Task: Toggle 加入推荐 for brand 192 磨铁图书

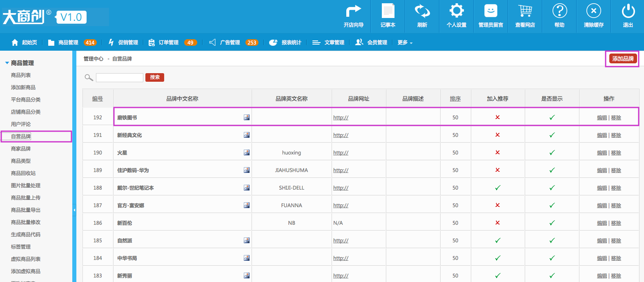Action: tap(497, 117)
